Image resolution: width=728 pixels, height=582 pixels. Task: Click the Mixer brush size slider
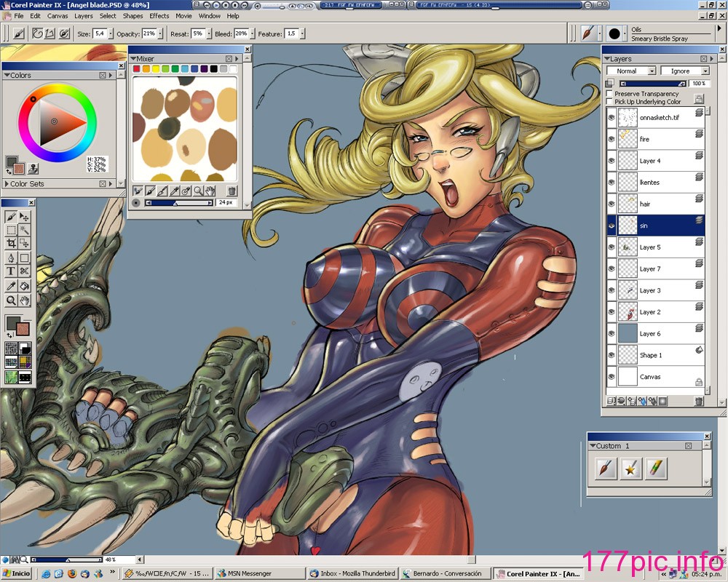(x=179, y=203)
